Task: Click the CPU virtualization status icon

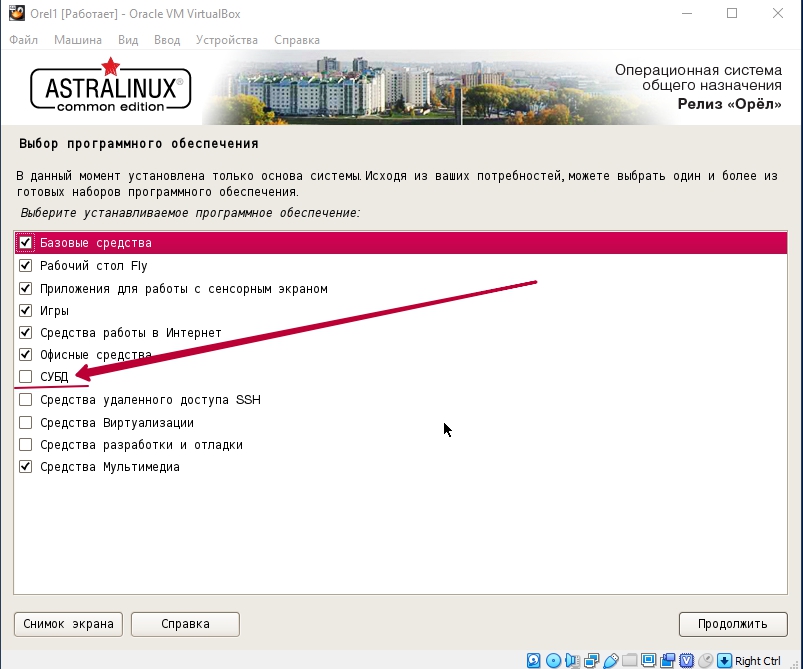Action: (687, 661)
